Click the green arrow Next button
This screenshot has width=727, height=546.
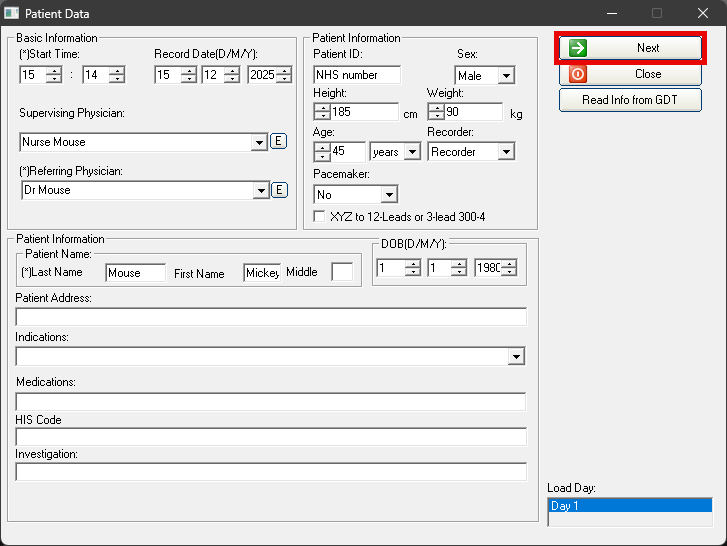point(630,48)
